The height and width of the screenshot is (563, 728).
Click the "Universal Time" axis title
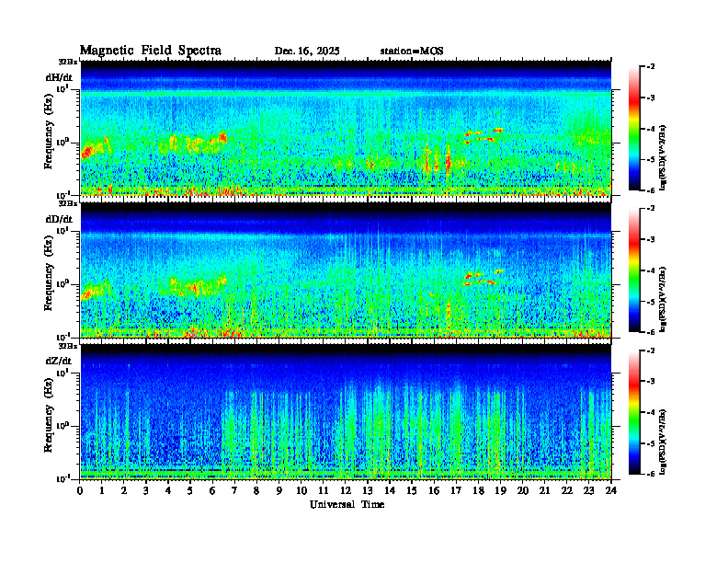point(347,504)
